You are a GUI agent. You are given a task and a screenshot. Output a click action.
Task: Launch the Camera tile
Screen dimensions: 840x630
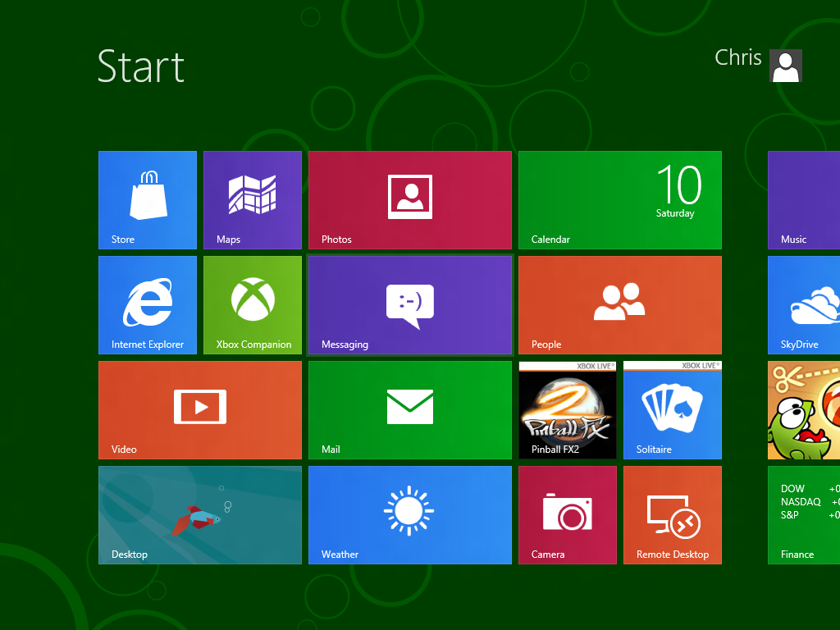(568, 514)
